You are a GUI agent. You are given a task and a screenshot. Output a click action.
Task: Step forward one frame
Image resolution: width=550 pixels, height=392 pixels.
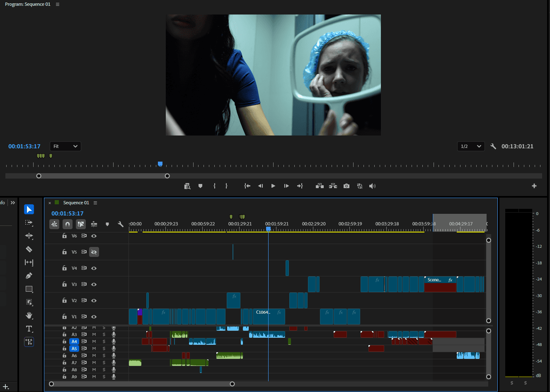point(286,186)
